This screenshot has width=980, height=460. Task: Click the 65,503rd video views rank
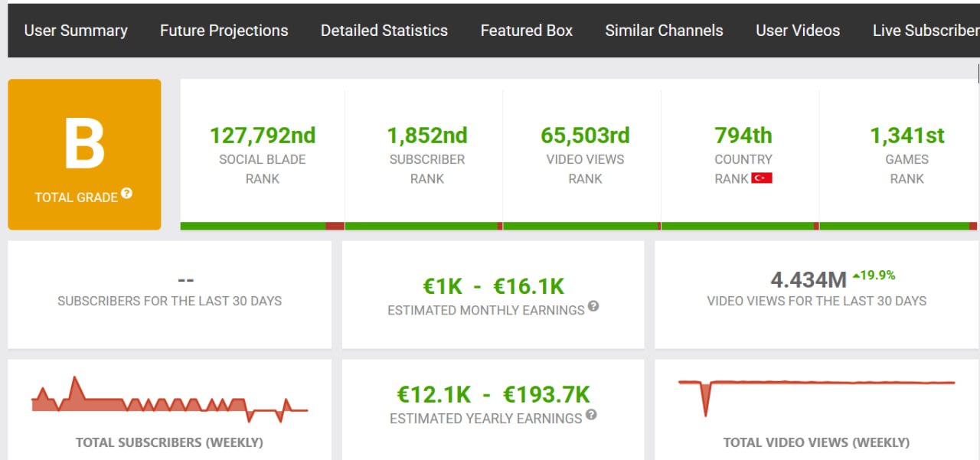tap(585, 135)
